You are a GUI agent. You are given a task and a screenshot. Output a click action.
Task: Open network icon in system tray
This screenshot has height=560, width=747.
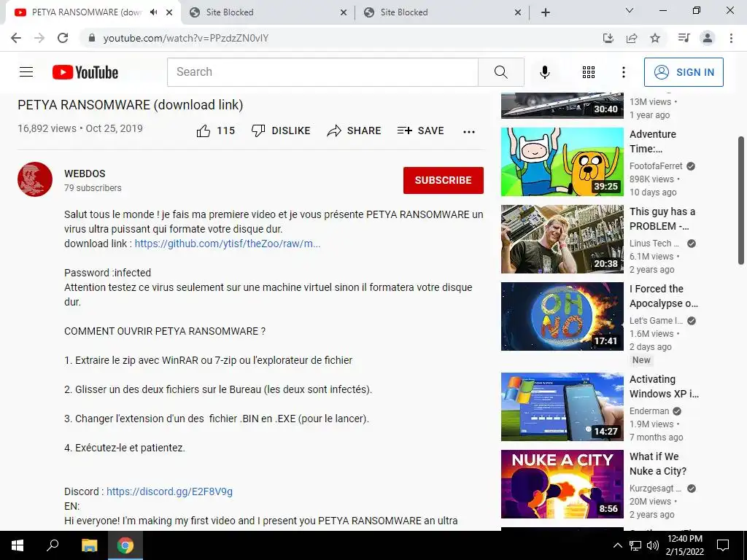tap(635, 545)
